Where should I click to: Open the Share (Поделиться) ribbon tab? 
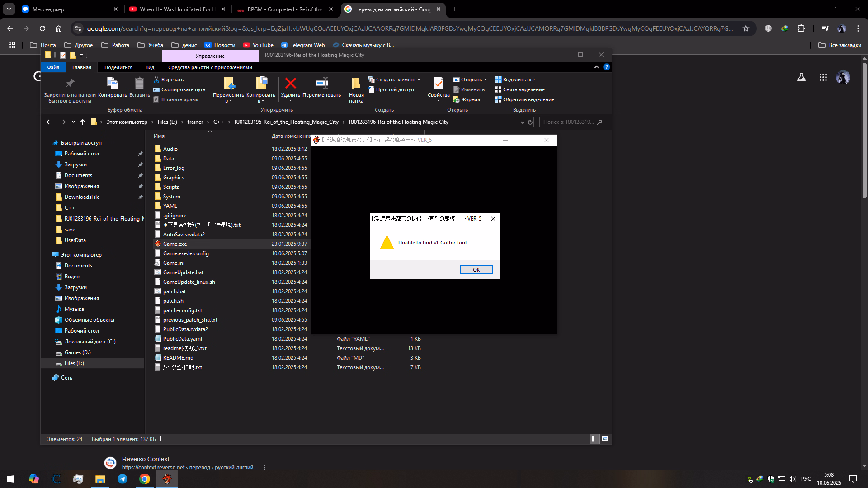click(118, 67)
